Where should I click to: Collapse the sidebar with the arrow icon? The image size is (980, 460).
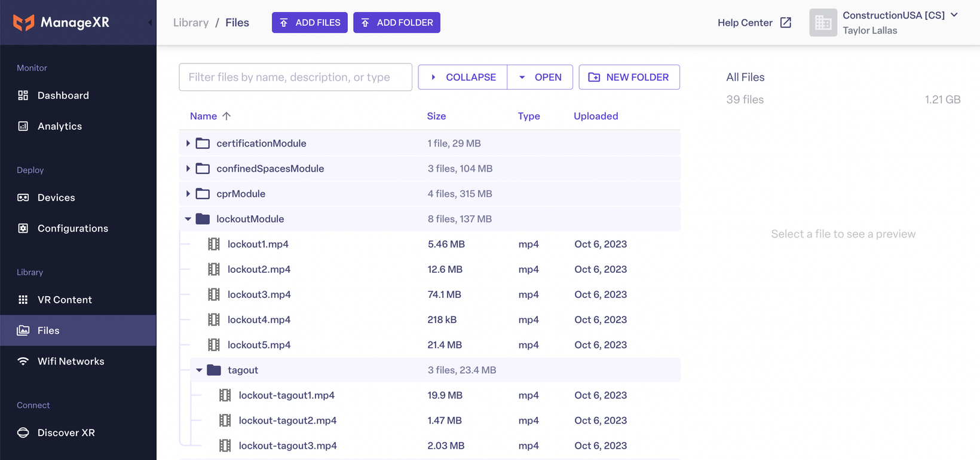(150, 23)
